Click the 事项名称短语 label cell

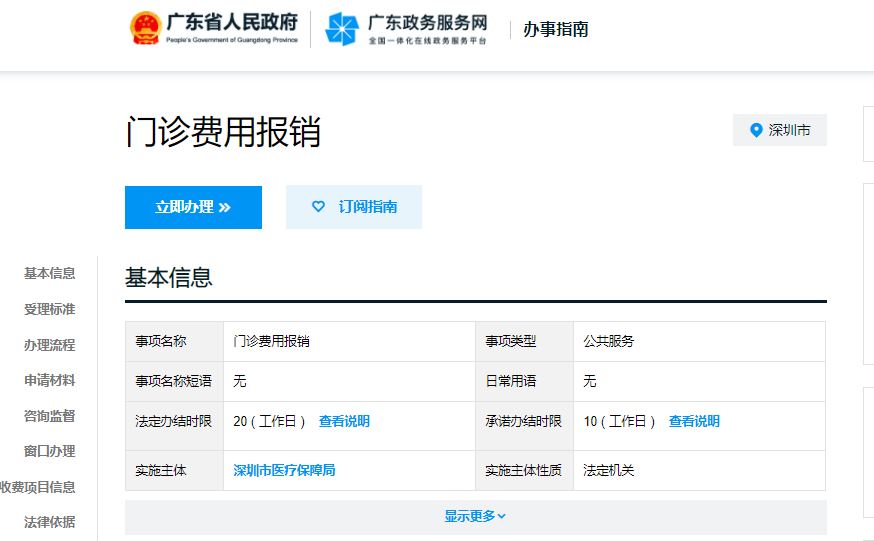(x=174, y=381)
